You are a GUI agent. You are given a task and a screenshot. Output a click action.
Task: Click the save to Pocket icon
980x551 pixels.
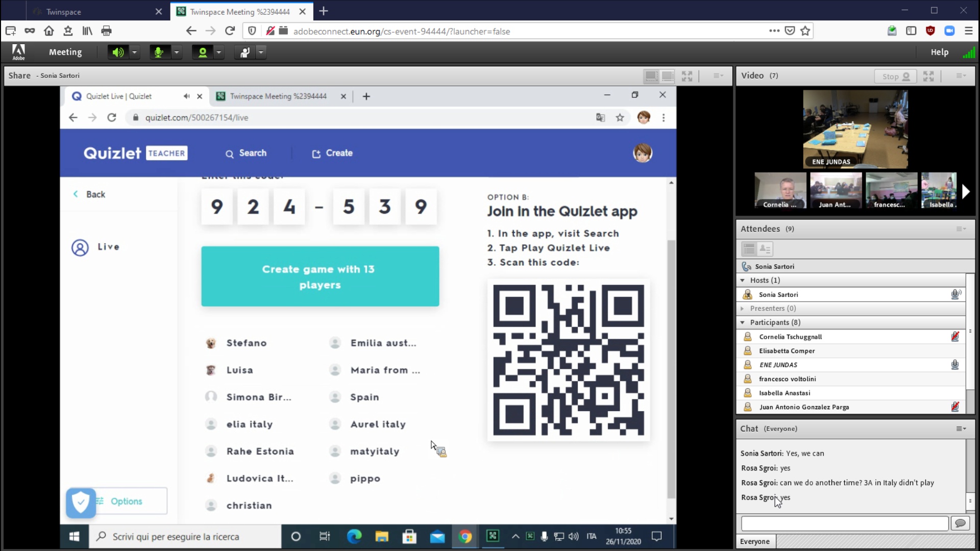(x=790, y=31)
